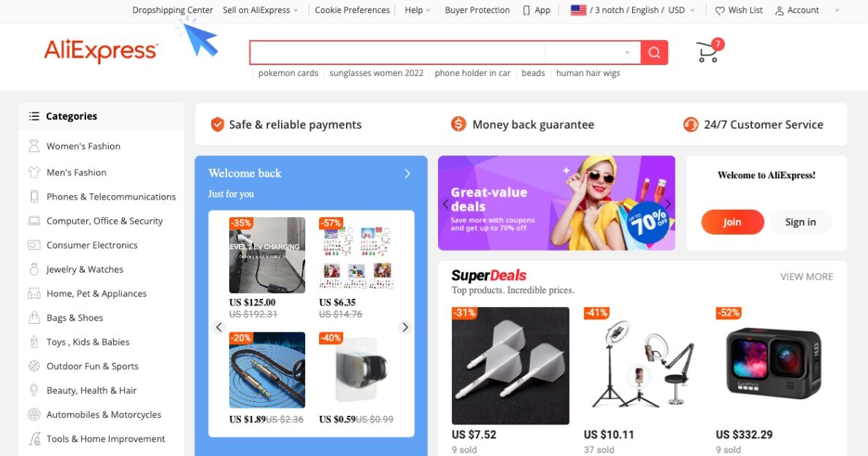This screenshot has width=868, height=456.
Task: Open Wish List heart icon
Action: tap(720, 10)
